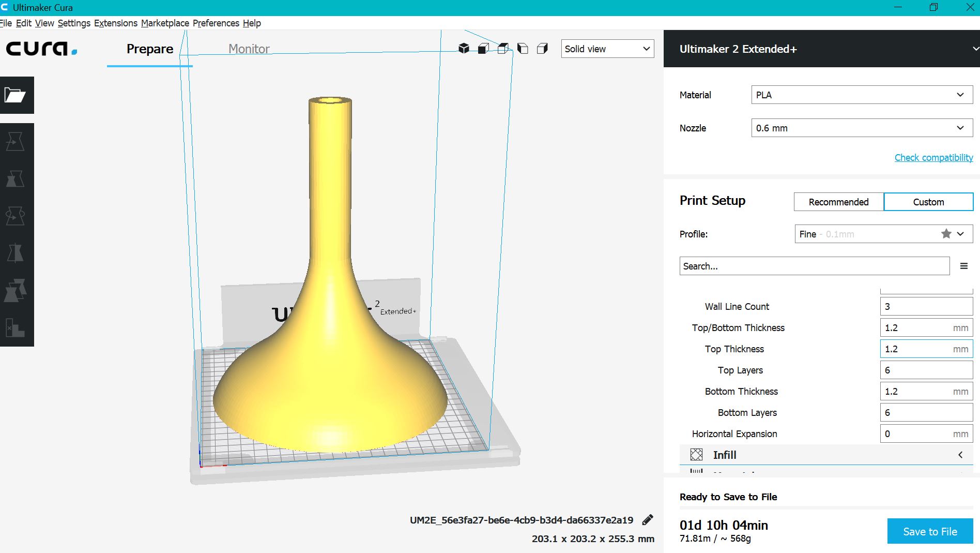Open the Preferences menu
The height and width of the screenshot is (553, 980).
216,23
